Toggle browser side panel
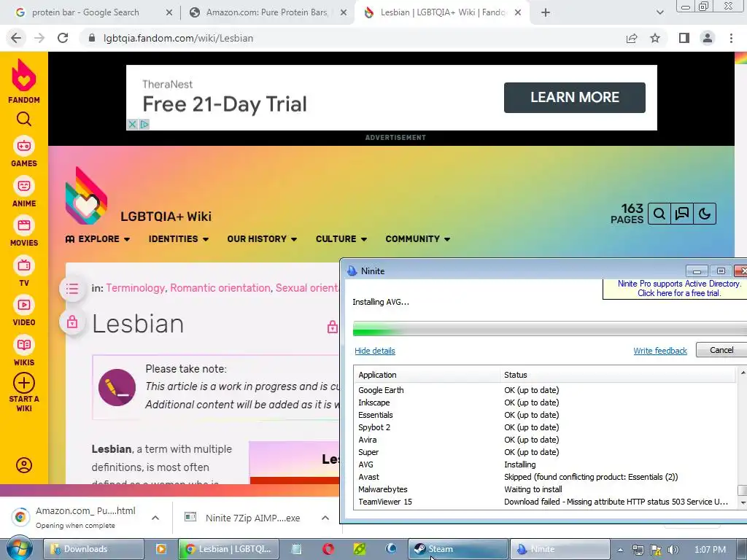 tap(684, 38)
